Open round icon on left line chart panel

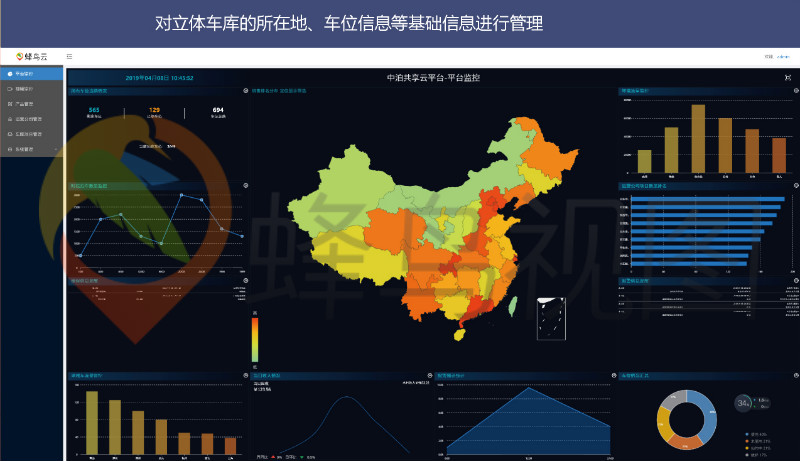tap(245, 186)
